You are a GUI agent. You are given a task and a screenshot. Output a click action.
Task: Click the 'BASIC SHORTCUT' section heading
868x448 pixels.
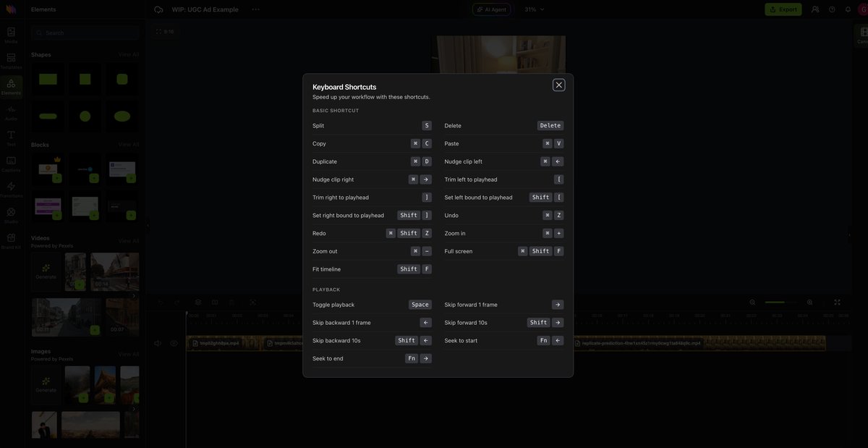tap(336, 111)
